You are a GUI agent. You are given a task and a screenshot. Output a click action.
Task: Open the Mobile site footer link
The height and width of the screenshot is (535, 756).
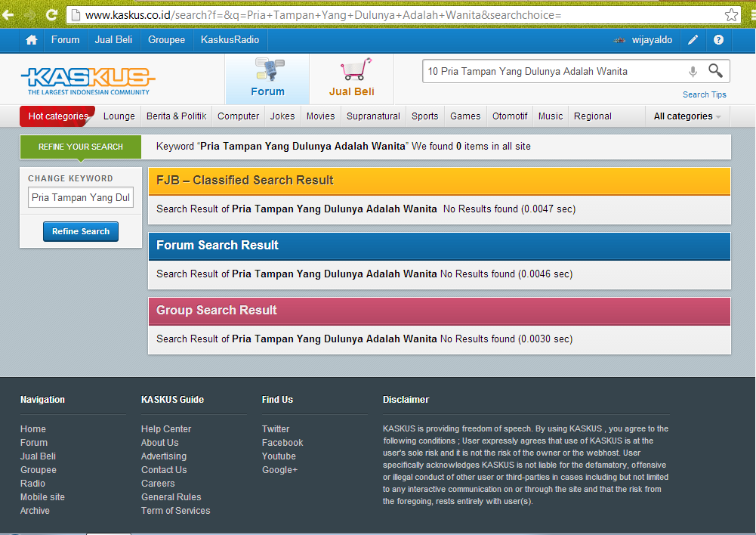pos(42,497)
